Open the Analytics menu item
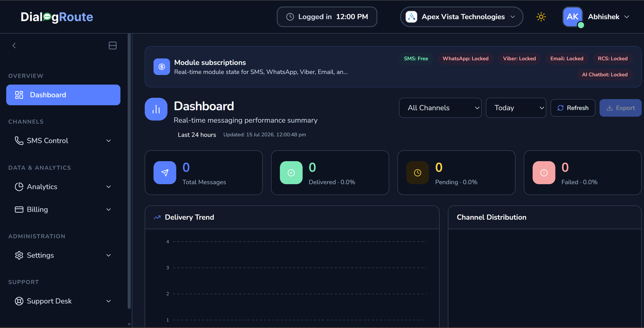Screen dimensions: 644x328 coord(63,187)
